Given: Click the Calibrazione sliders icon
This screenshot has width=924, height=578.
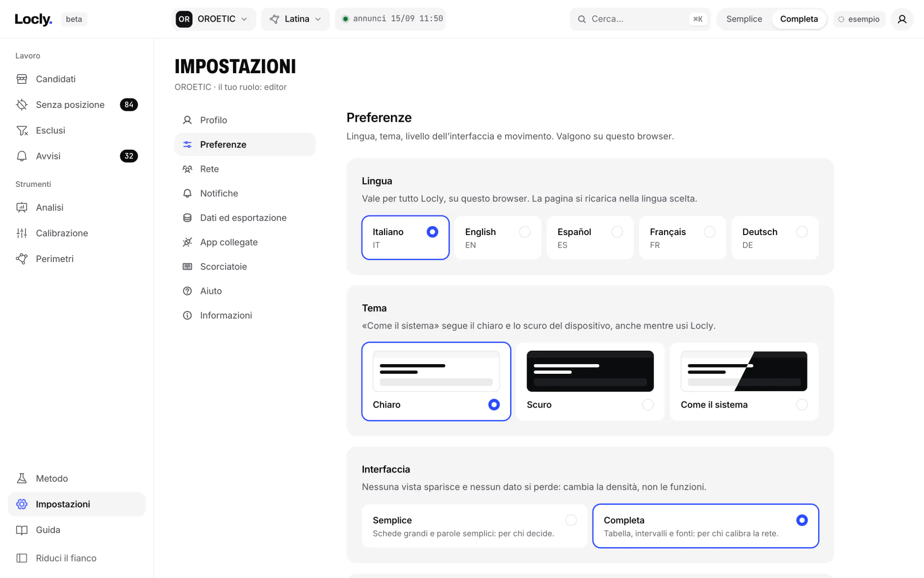Looking at the screenshot, I should [x=22, y=233].
